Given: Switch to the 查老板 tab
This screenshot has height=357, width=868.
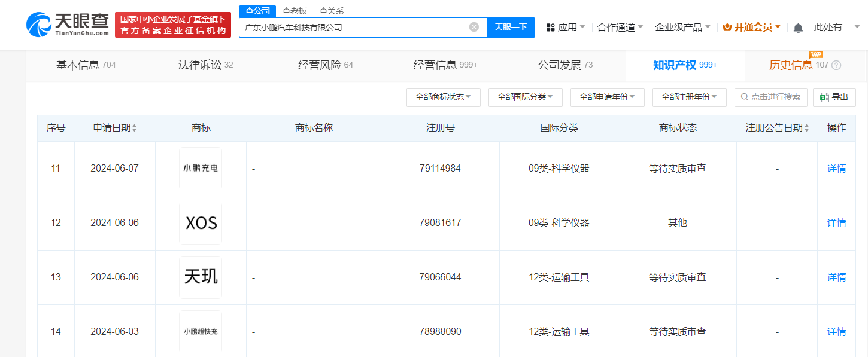Looking at the screenshot, I should 294,10.
